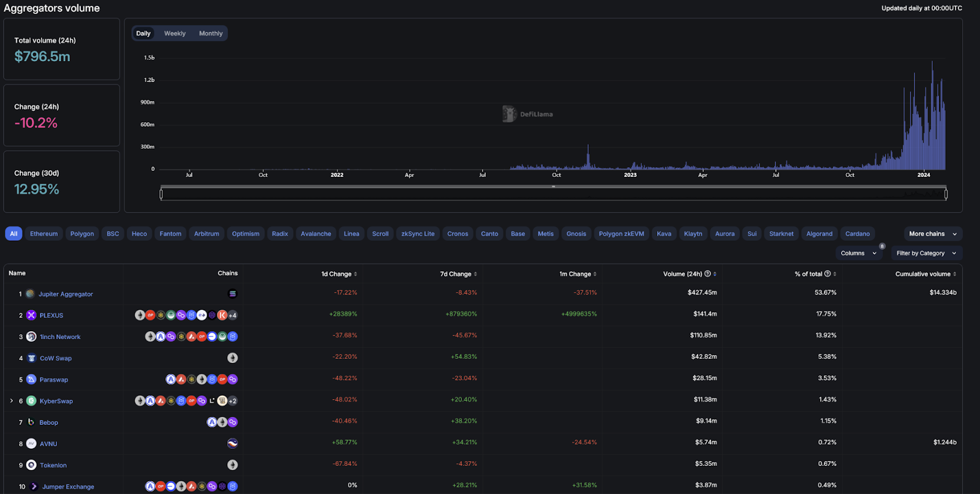980x494 pixels.
Task: Filter by Optimism chain
Action: coord(246,234)
